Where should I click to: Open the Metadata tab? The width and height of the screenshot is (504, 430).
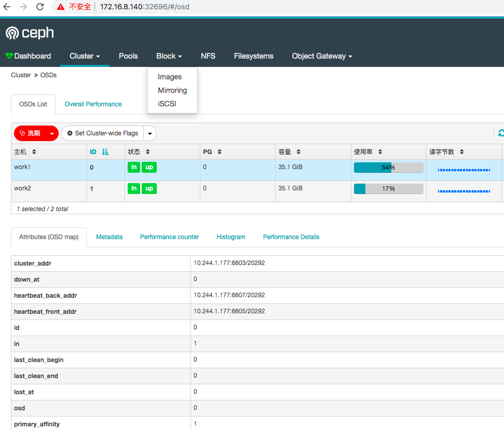pos(110,237)
